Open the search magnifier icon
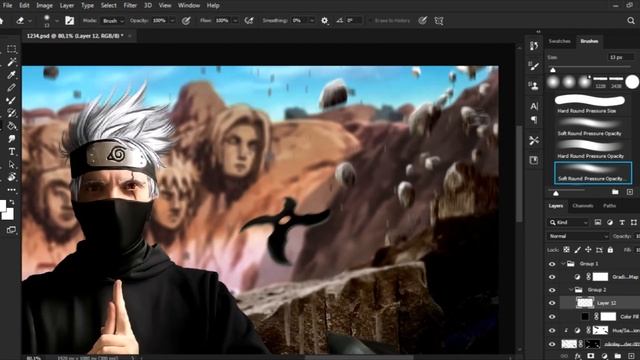The image size is (640, 360). [631, 20]
